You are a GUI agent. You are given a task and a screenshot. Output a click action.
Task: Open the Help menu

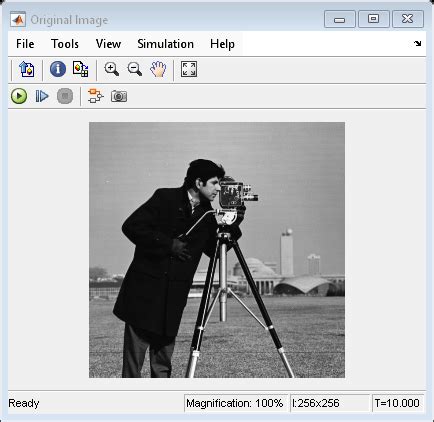pos(222,44)
